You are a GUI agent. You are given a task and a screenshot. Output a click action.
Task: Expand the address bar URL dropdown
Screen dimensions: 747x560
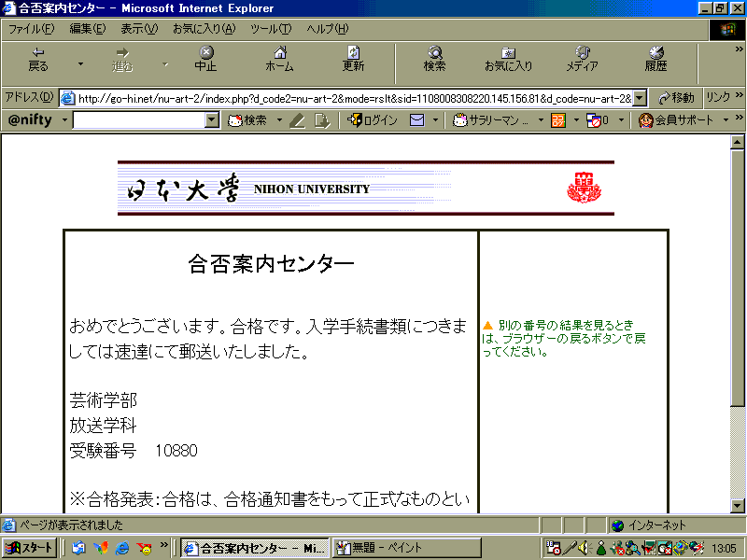pyautogui.click(x=641, y=99)
